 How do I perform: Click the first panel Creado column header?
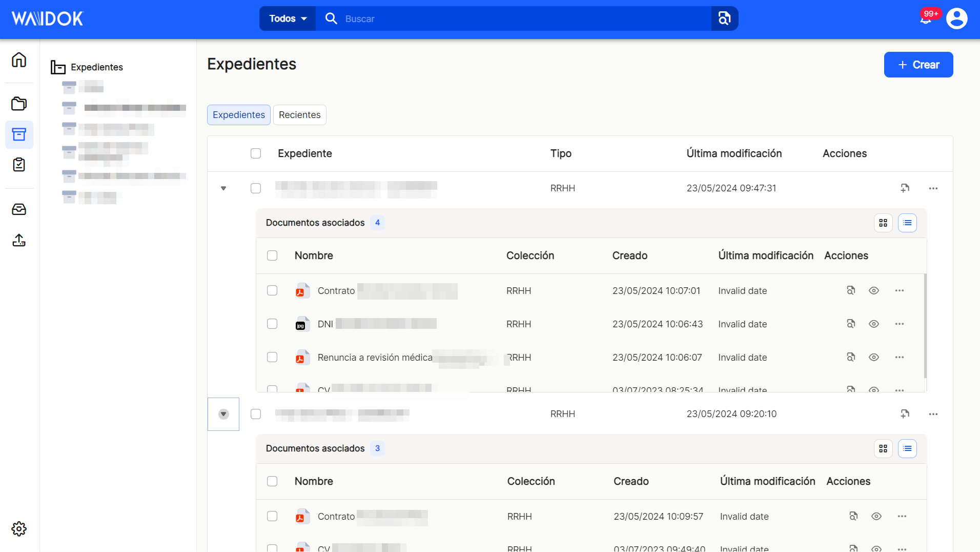(629, 255)
